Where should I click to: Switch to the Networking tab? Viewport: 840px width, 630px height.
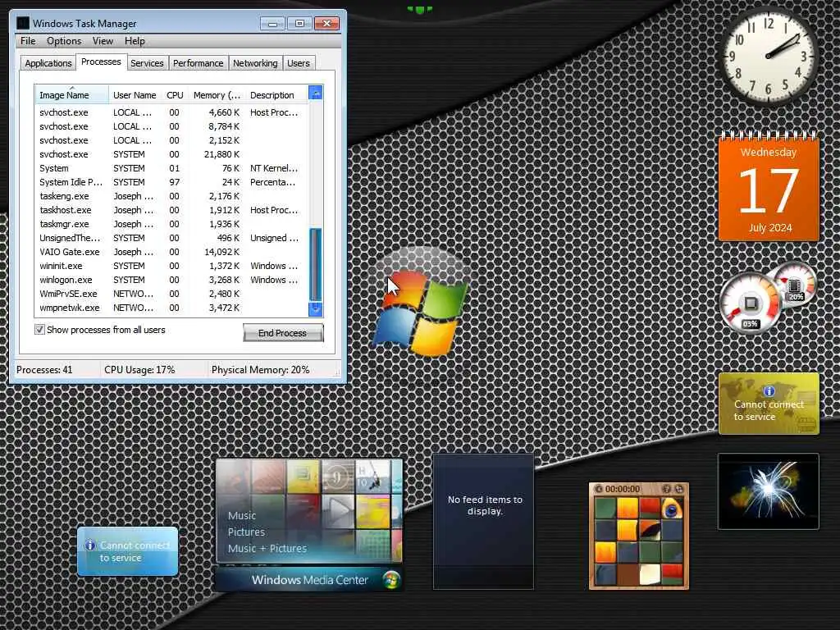[255, 63]
